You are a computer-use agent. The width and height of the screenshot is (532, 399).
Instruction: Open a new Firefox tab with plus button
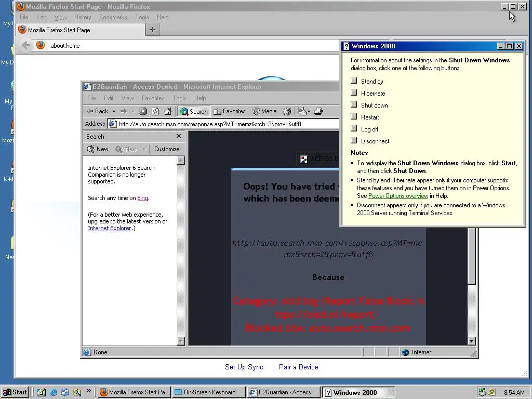click(x=153, y=30)
